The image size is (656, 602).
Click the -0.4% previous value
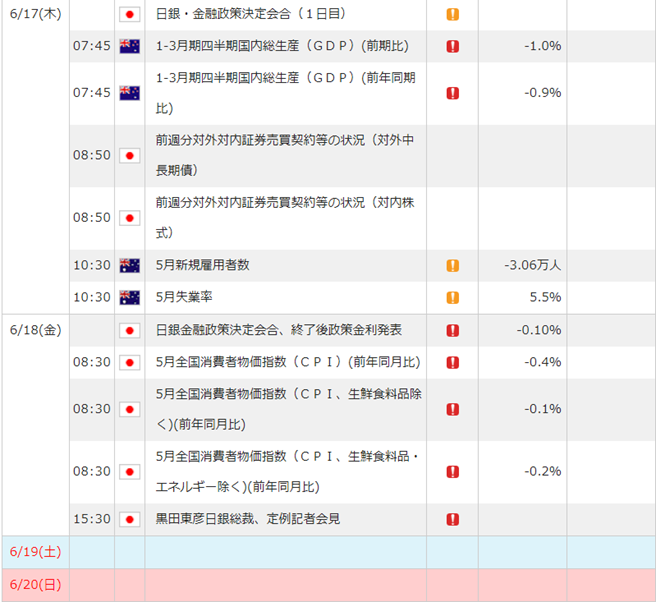click(543, 362)
